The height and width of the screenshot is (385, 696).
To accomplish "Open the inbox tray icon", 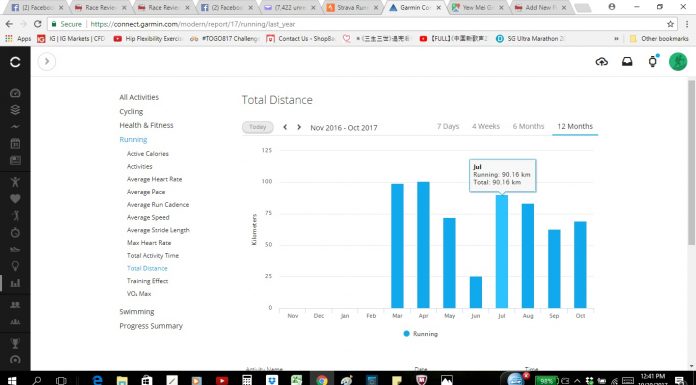I will (627, 62).
